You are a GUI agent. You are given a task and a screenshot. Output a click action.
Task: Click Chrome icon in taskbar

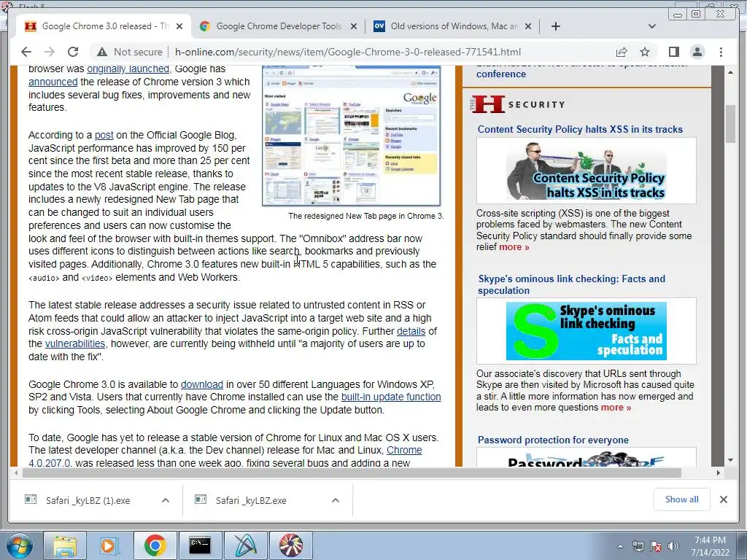tap(155, 545)
